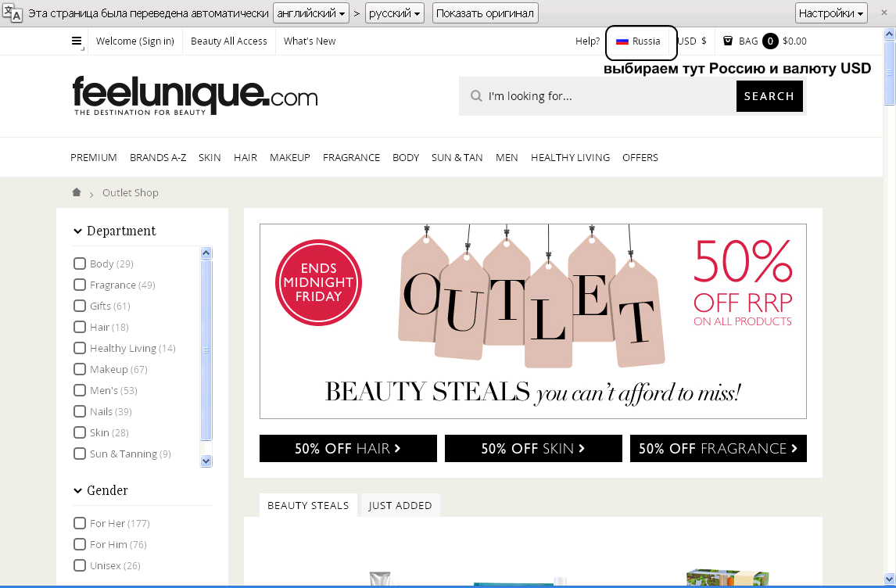Click the SEARCH button
Viewport: 896px width, 588px height.
(x=769, y=96)
